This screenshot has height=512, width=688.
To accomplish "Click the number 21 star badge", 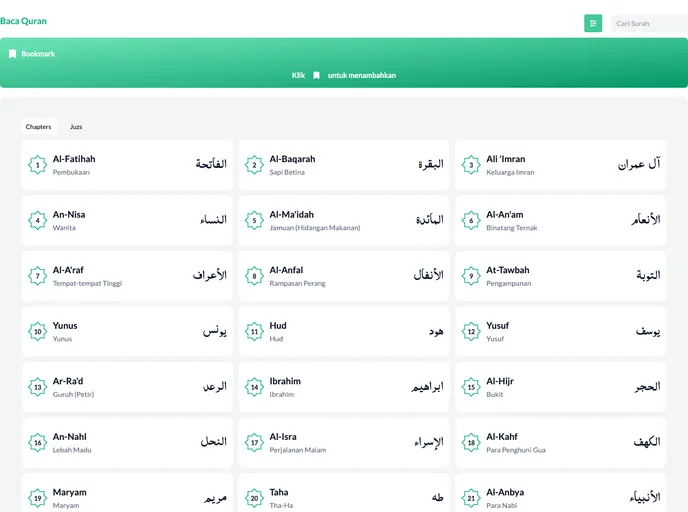I will pos(471,498).
